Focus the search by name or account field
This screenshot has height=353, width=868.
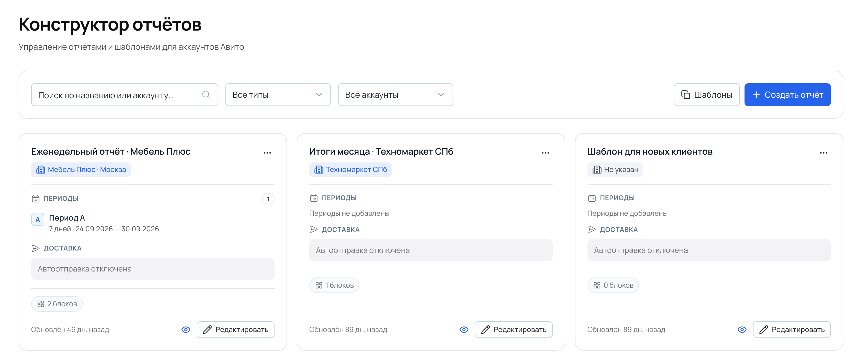click(x=124, y=95)
